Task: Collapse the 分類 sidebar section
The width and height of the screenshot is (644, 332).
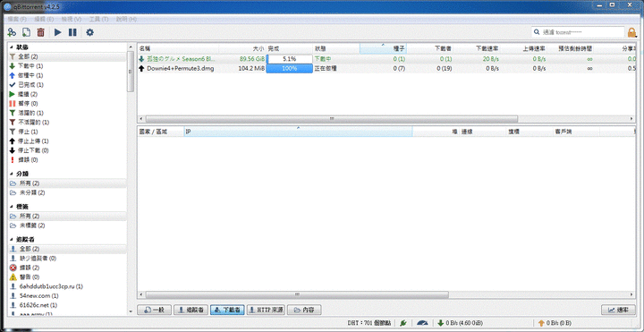Action: pyautogui.click(x=12, y=174)
